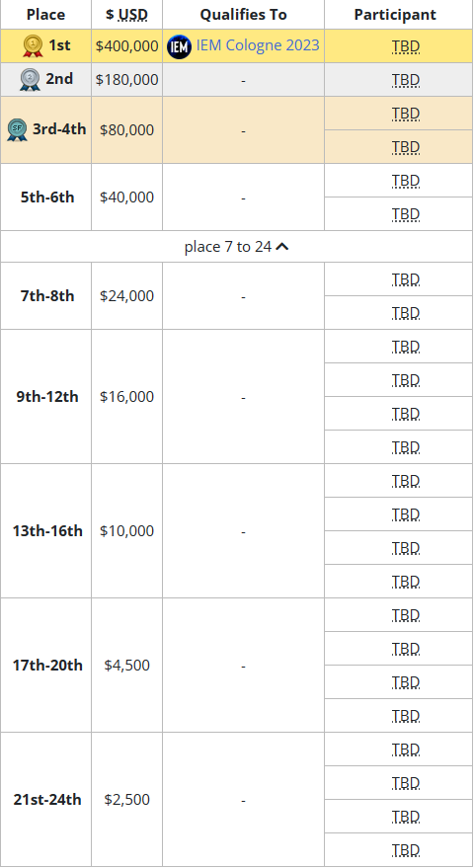Open the IEM Cologne 2023 link
The width and height of the screenshot is (474, 868).
pyautogui.click(x=258, y=45)
